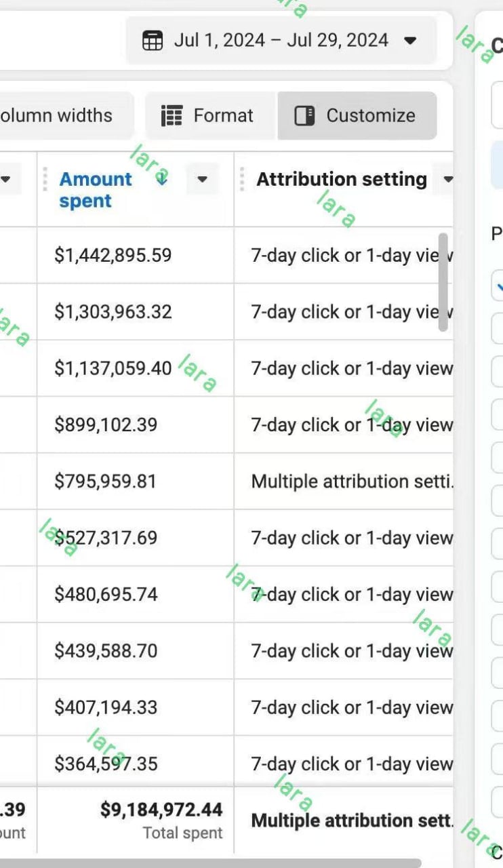Screen dimensions: 503x868
Task: Click the calendar icon beside the date range
Action: 153,41
